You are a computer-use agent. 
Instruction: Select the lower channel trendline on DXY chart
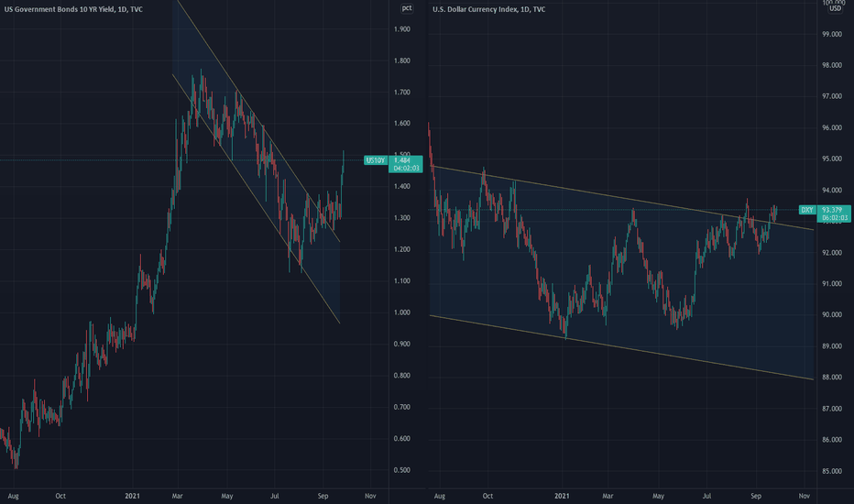coord(622,347)
